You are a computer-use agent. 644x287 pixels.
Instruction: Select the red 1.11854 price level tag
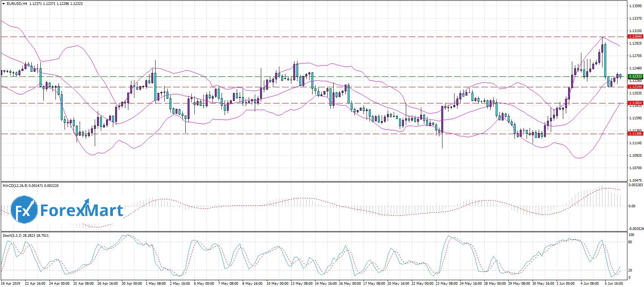click(635, 103)
